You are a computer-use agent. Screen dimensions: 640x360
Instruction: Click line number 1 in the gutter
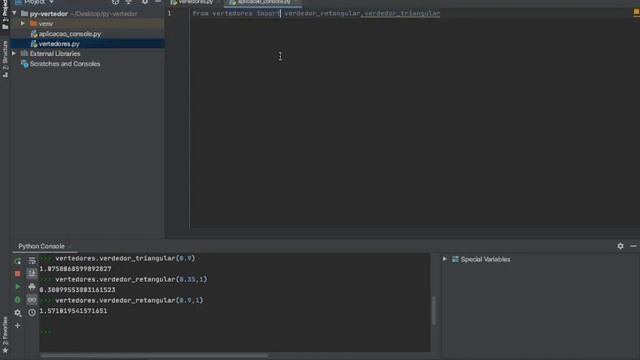[x=169, y=13]
